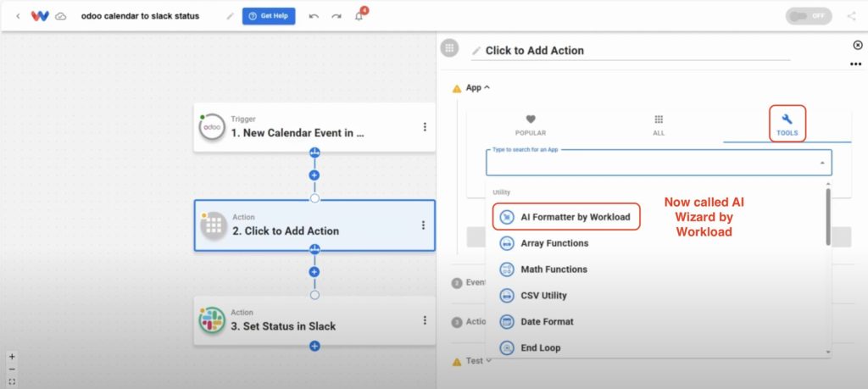This screenshot has width=868, height=389.
Task: Fit the canvas to screen
Action: (12, 382)
